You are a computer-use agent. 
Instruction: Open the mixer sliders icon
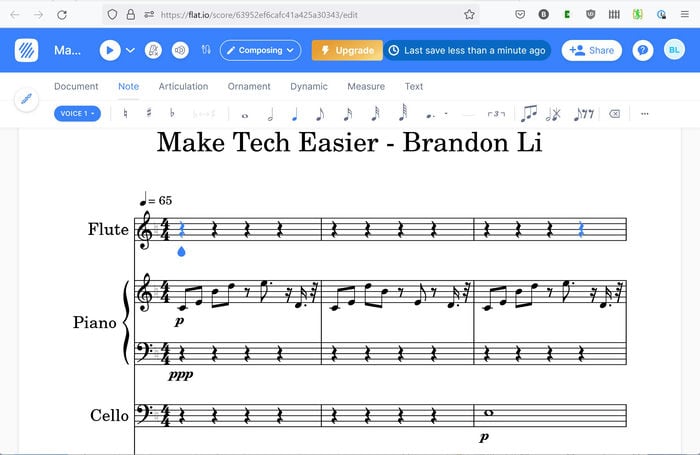point(206,50)
